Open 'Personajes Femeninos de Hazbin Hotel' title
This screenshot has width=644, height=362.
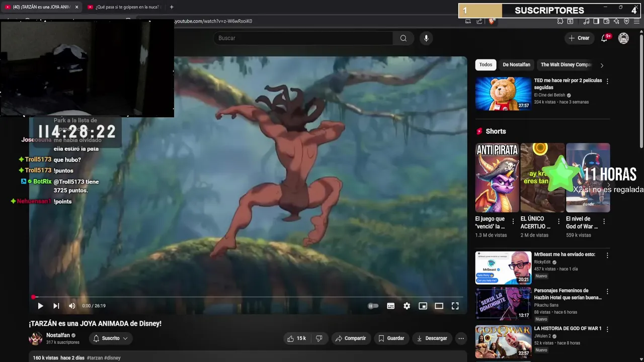(568, 294)
